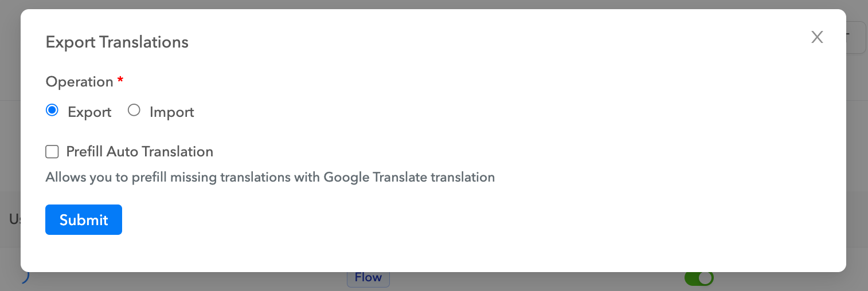Click the "Import" radio label text

(171, 112)
